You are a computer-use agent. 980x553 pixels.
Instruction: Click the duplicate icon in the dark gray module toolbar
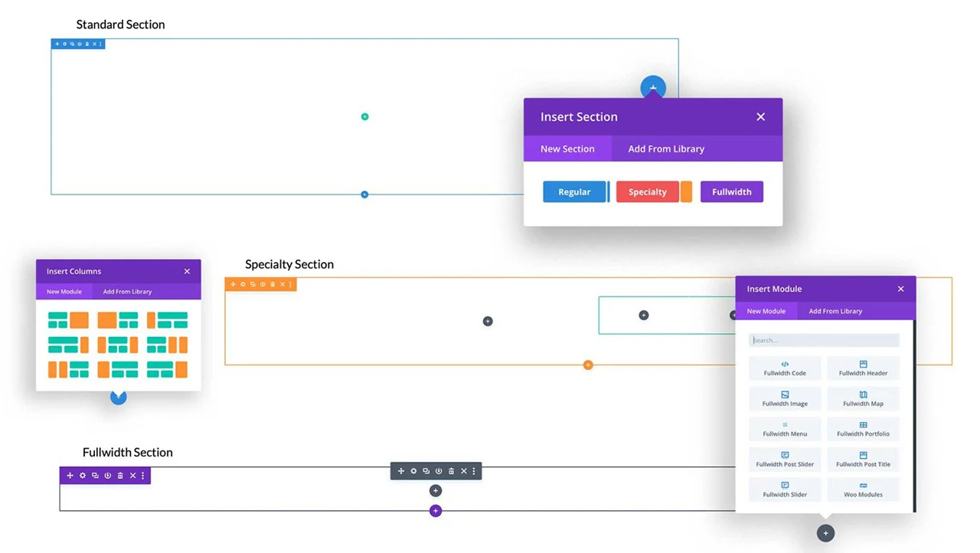[426, 471]
